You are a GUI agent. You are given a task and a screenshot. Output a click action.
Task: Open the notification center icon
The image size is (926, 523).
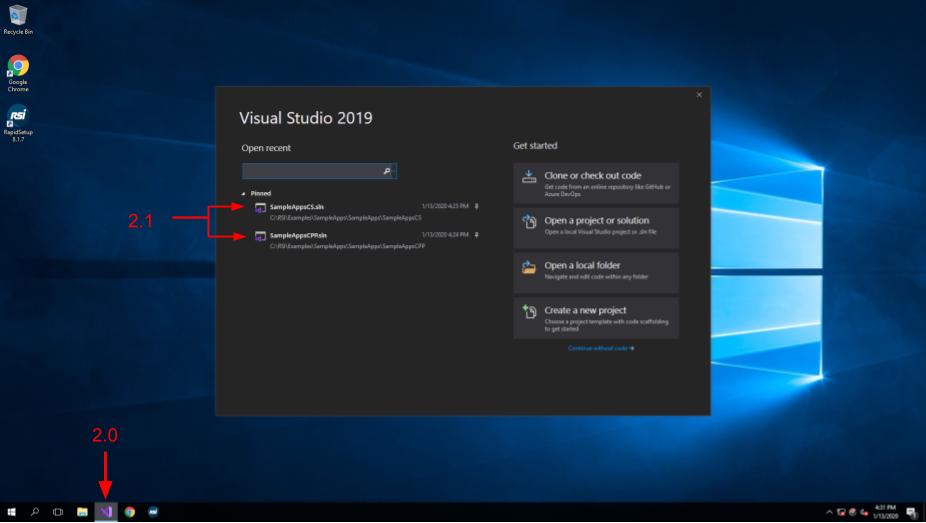coord(912,512)
